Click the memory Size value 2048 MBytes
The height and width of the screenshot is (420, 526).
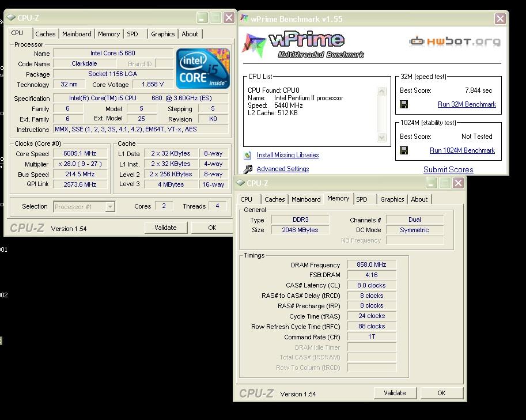300,230
